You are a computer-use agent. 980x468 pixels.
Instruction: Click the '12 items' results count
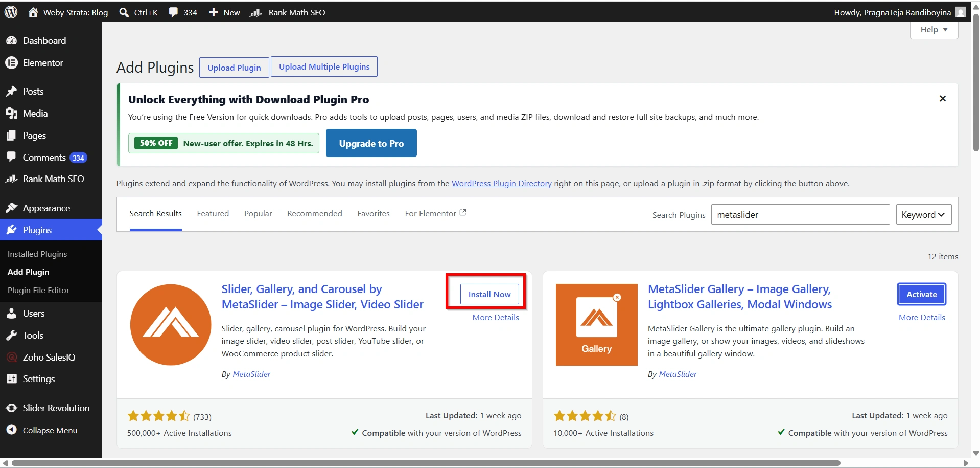943,256
